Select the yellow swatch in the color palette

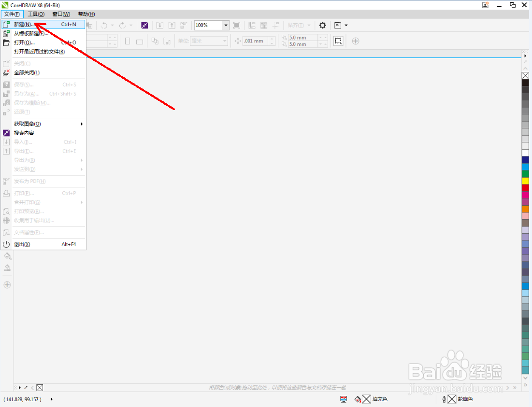pos(525,181)
